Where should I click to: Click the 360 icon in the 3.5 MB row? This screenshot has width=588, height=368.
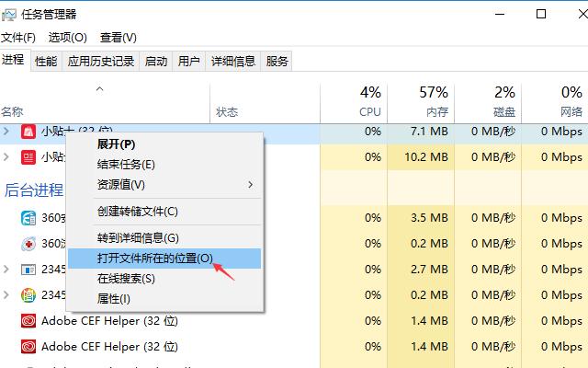pyautogui.click(x=28, y=218)
